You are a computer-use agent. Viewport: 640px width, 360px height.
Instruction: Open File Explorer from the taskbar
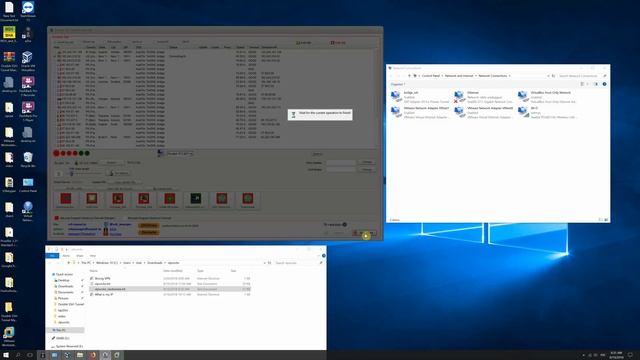(80, 355)
